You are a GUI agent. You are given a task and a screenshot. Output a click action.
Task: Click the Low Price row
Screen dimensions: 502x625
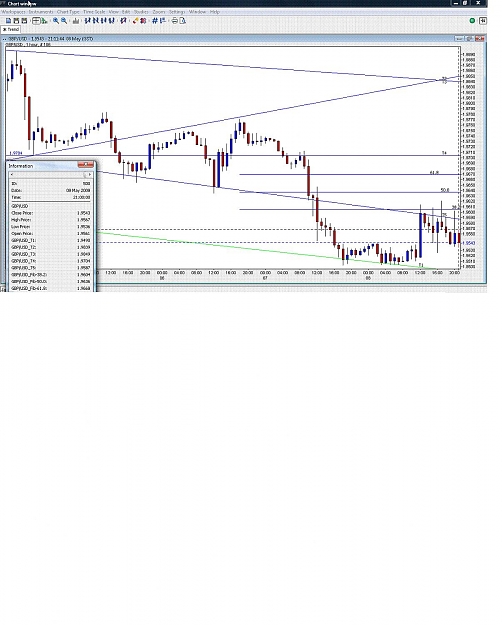(51, 227)
